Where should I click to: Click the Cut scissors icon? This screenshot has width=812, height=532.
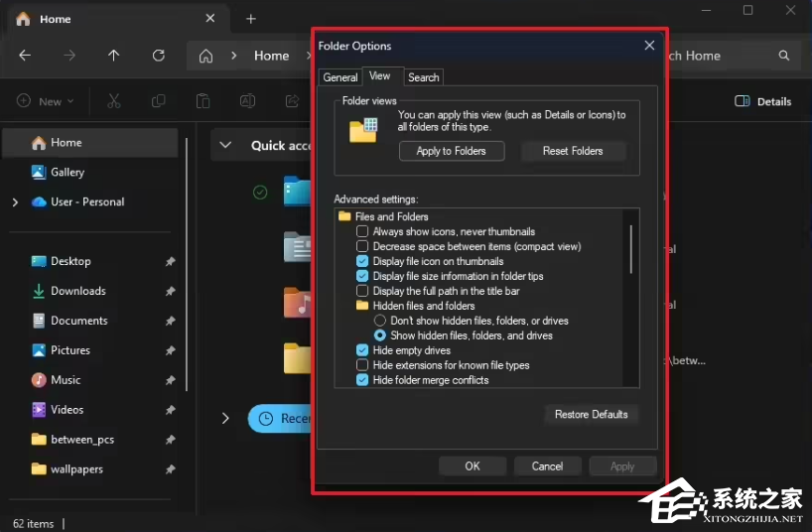coord(114,101)
